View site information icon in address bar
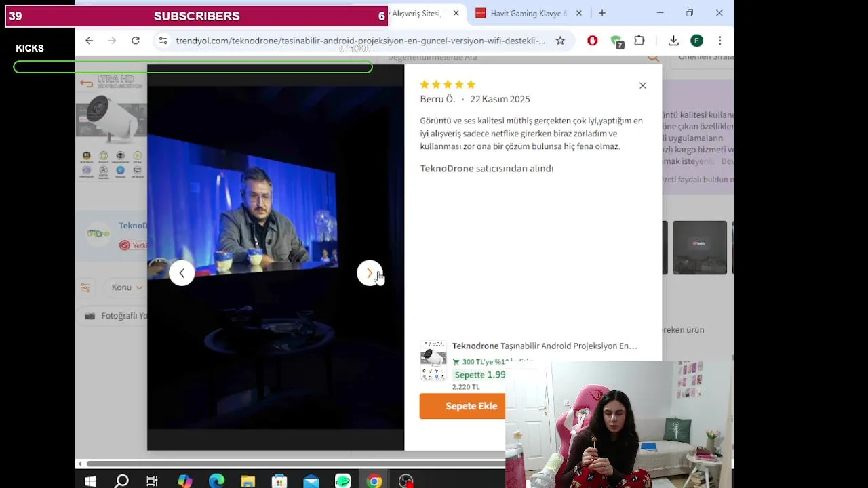This screenshot has width=868, height=488. (163, 41)
